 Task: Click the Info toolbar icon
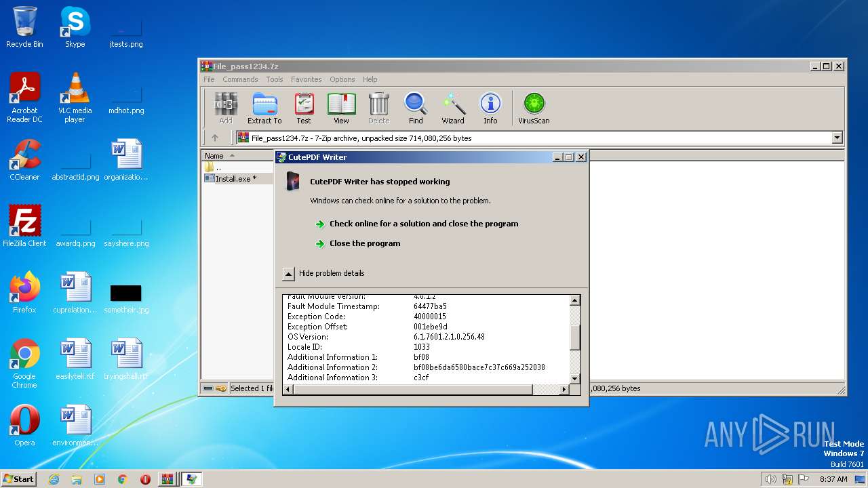[x=490, y=108]
